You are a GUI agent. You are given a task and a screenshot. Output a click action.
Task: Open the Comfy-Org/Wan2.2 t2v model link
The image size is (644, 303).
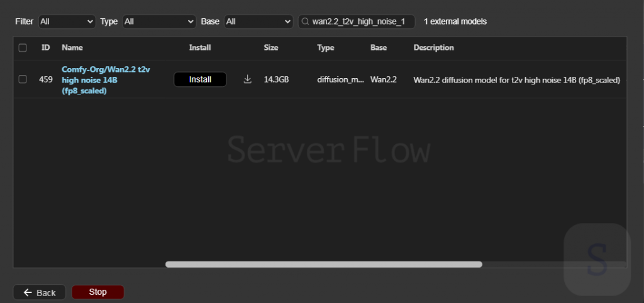pyautogui.click(x=106, y=80)
